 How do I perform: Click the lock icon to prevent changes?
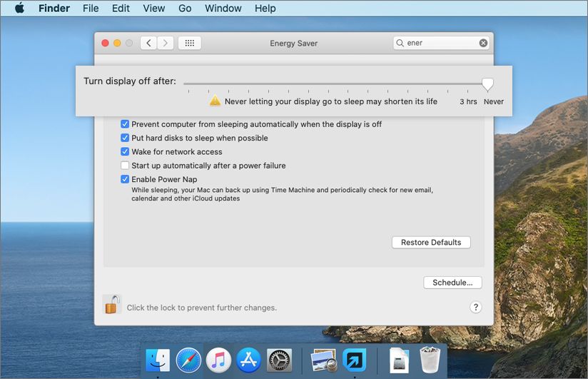coord(112,305)
